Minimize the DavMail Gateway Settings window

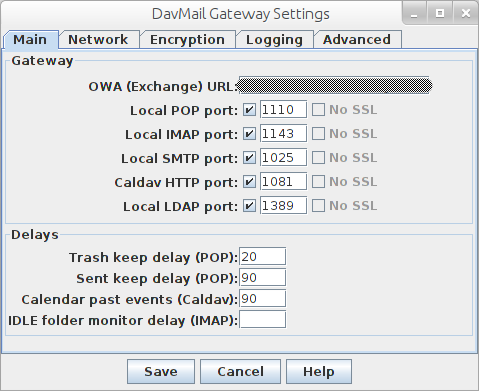414,13
